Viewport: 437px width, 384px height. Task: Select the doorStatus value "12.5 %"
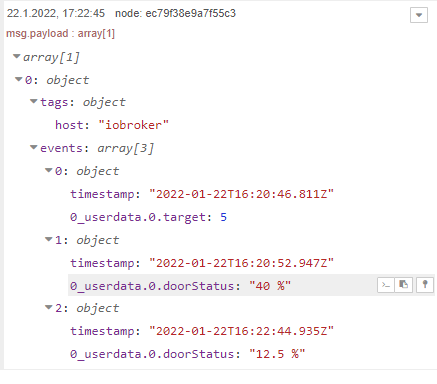pyautogui.click(x=277, y=354)
